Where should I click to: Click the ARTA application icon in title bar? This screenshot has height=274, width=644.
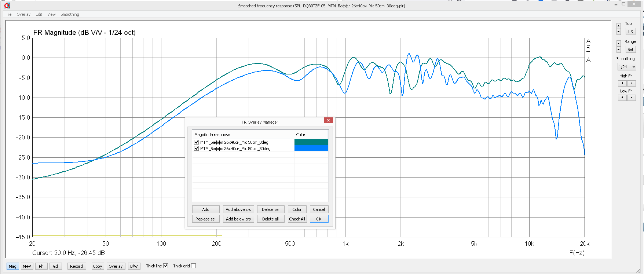pyautogui.click(x=7, y=6)
